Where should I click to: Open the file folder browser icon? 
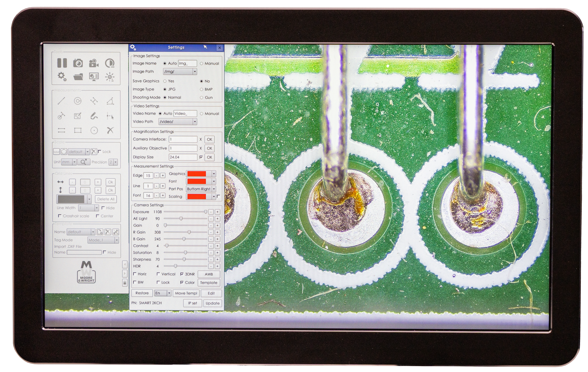click(x=78, y=77)
